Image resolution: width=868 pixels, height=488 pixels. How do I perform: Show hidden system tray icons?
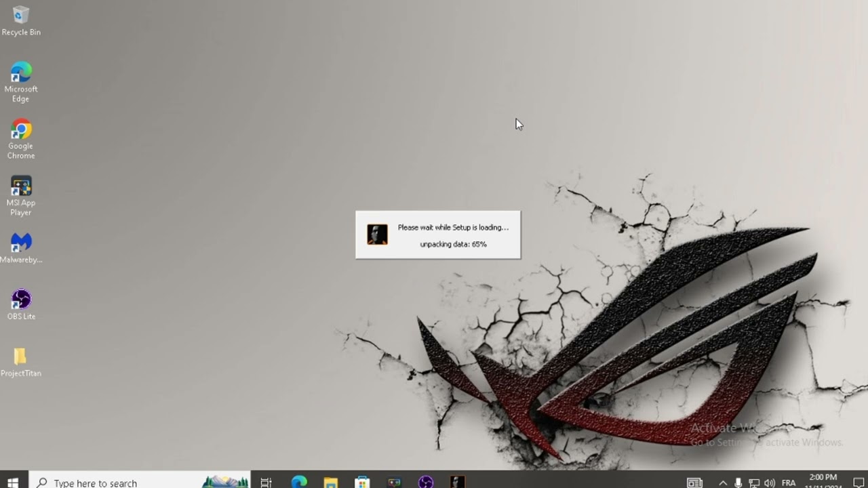[723, 483]
